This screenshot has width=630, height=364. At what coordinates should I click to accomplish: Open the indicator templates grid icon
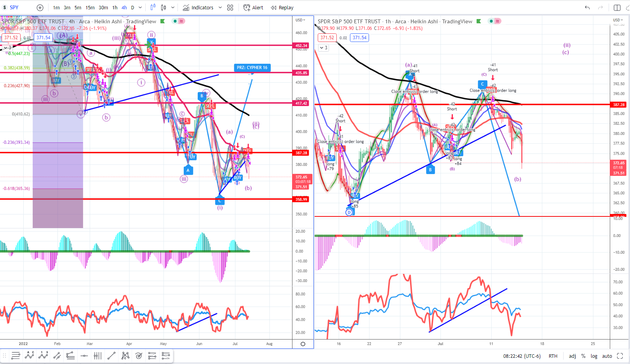[230, 7]
